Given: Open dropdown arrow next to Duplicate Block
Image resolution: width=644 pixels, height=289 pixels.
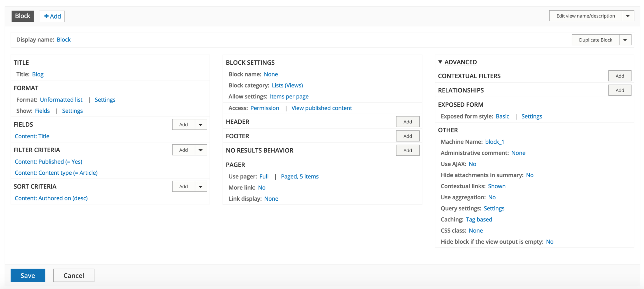Looking at the screenshot, I should click(625, 40).
